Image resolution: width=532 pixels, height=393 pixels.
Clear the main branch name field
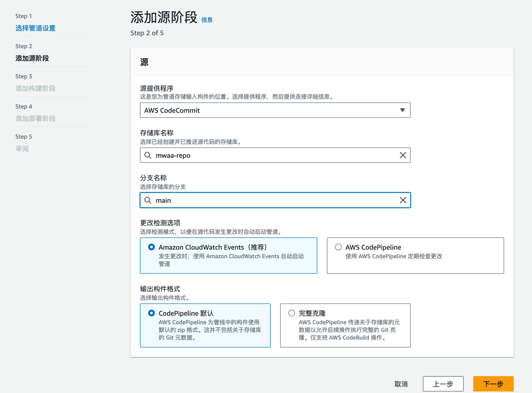pos(403,200)
